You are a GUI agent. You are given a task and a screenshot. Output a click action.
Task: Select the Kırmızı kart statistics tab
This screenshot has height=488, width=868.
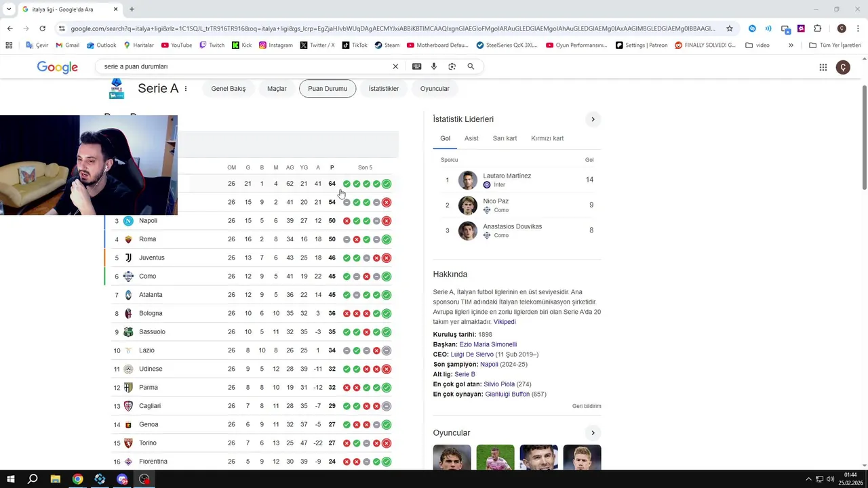547,138
